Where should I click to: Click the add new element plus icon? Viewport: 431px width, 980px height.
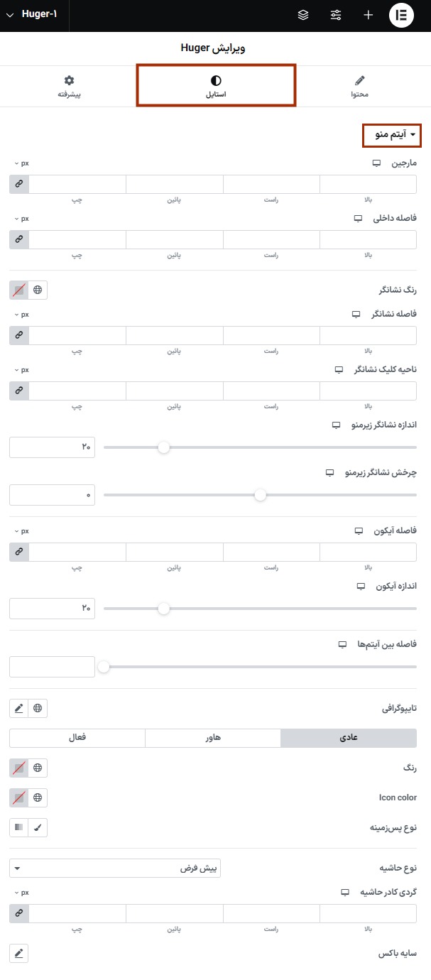tap(368, 13)
